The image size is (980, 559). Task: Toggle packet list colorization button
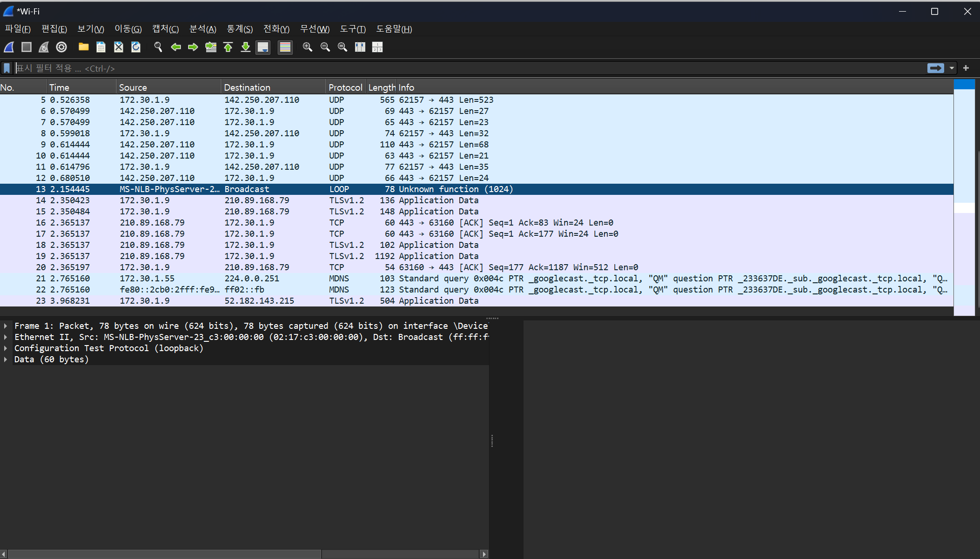click(x=285, y=47)
